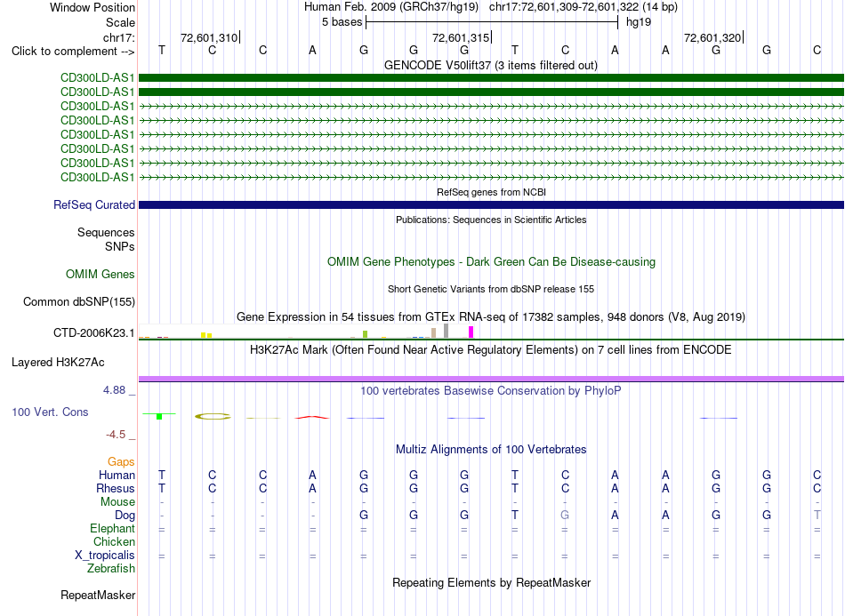Viewport: 845px width, 616px height.
Task: Select the Chicken alignment row label
Action: tap(114, 541)
